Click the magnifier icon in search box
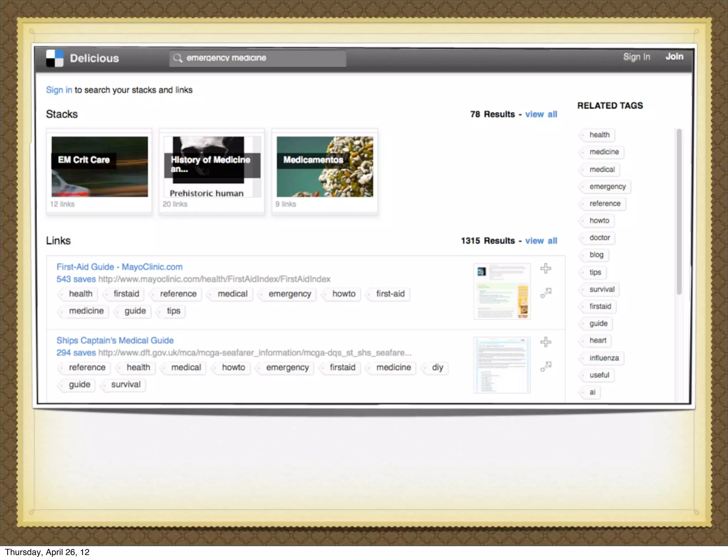The image size is (728, 560). (178, 58)
